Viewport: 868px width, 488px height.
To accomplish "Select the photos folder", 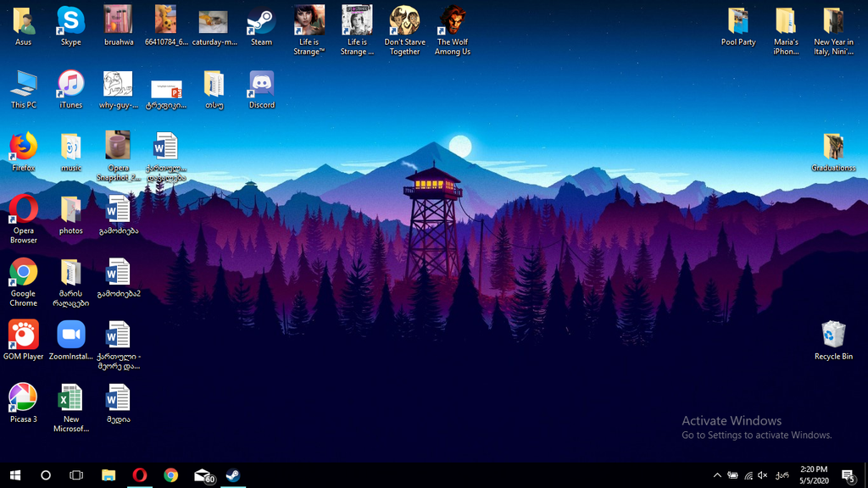I will (71, 215).
